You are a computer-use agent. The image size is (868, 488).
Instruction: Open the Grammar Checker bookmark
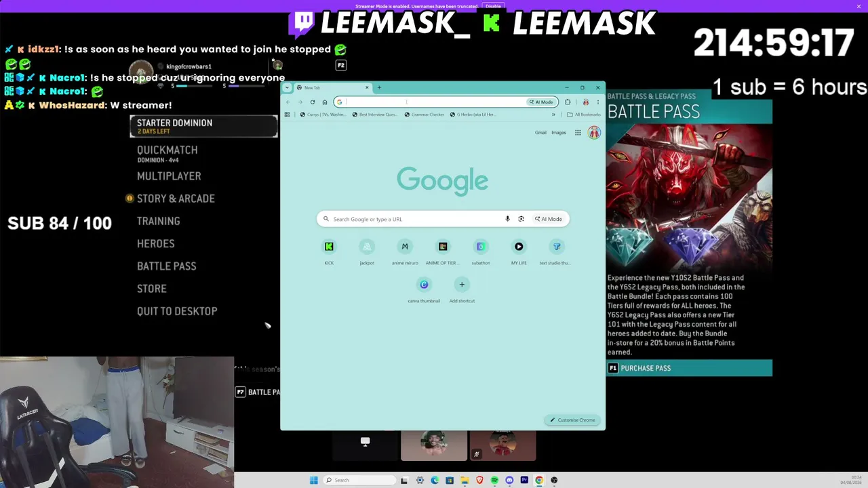coord(425,115)
